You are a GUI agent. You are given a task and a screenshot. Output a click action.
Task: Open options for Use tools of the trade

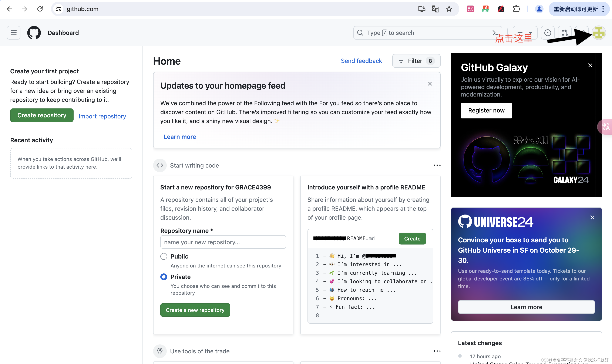[x=437, y=351]
